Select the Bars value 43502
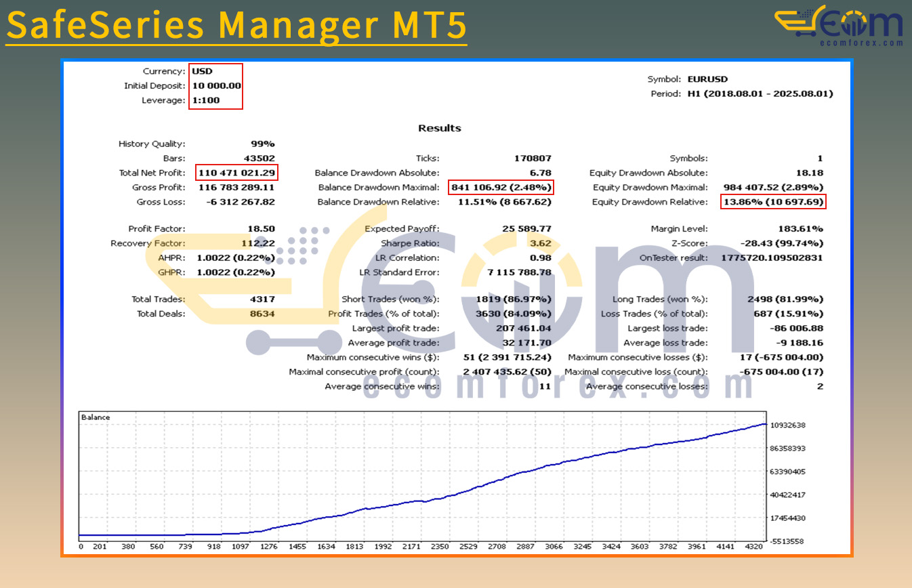The height and width of the screenshot is (588, 912). tap(260, 159)
